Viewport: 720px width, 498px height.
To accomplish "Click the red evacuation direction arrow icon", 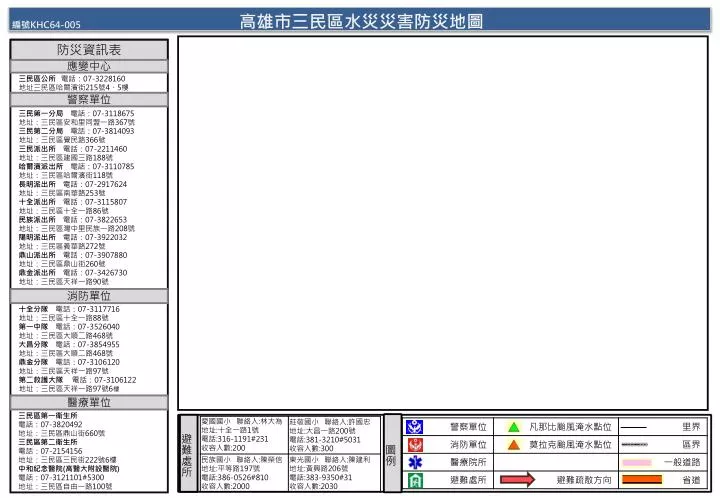I will (x=518, y=480).
